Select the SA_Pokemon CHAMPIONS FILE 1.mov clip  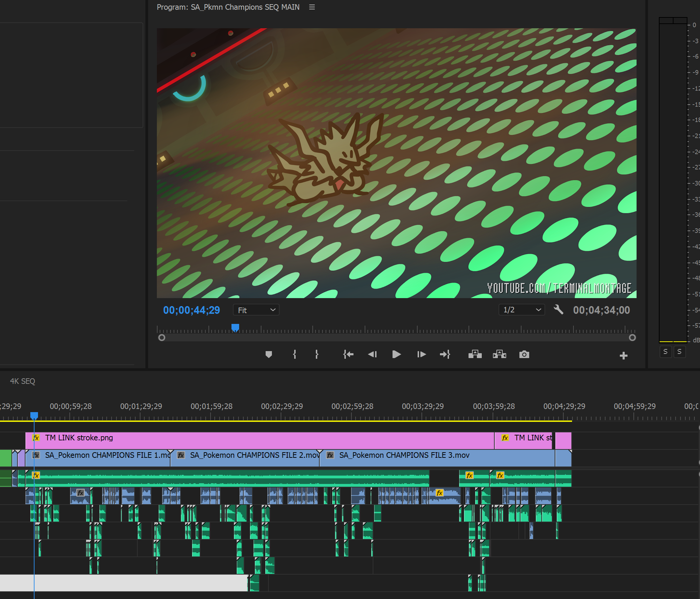(x=98, y=458)
